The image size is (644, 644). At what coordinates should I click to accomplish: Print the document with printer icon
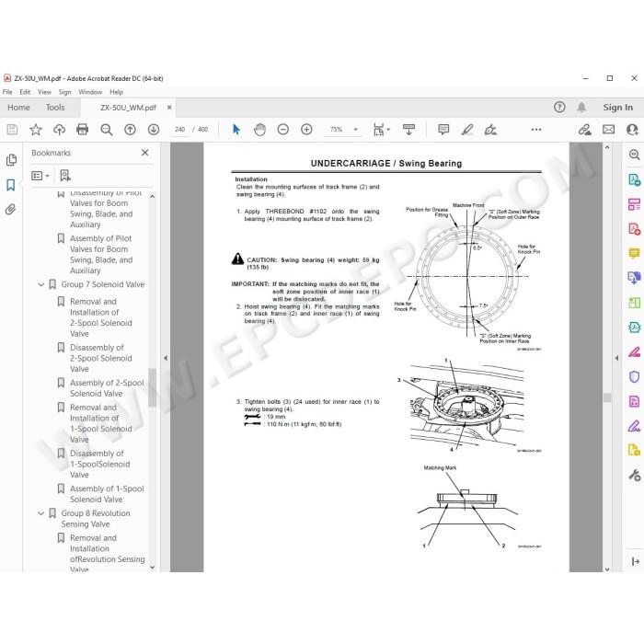click(83, 130)
